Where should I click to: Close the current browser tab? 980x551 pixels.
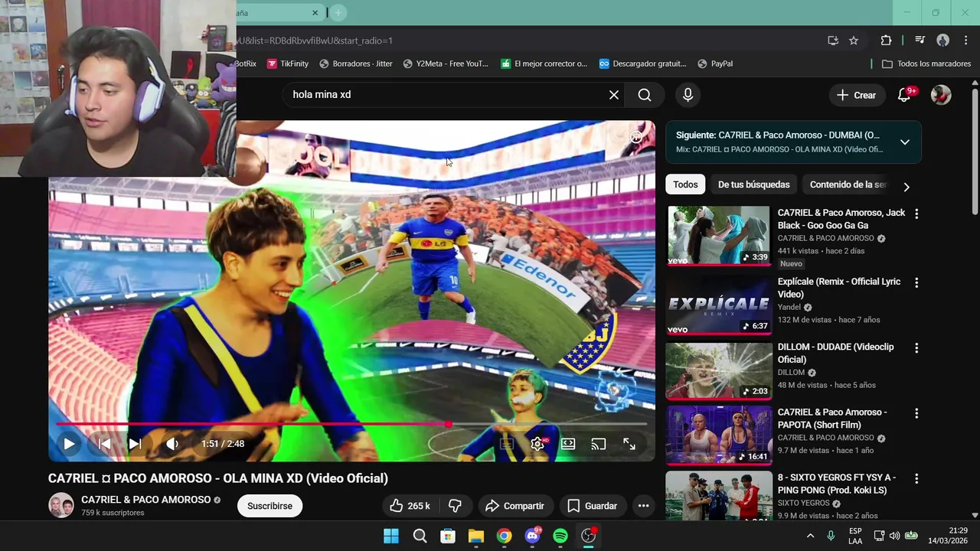point(315,13)
